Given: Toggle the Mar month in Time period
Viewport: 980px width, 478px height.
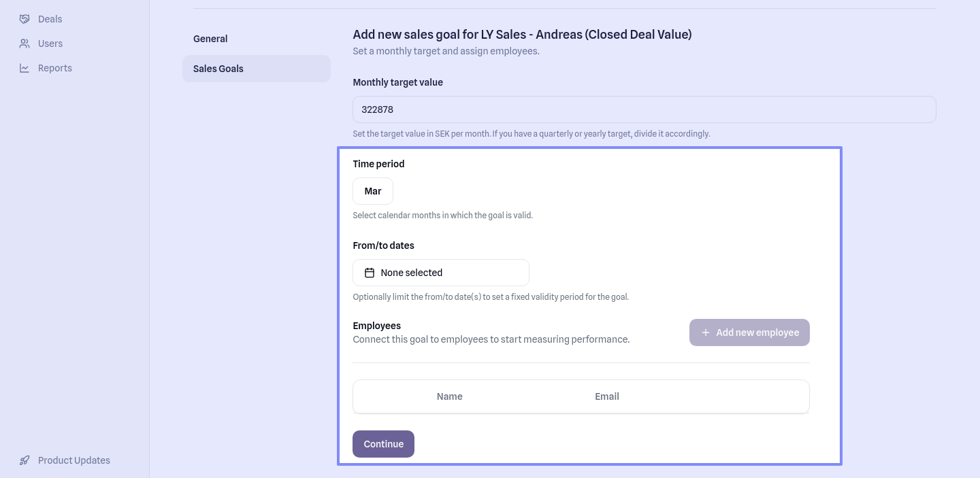Looking at the screenshot, I should point(373,191).
